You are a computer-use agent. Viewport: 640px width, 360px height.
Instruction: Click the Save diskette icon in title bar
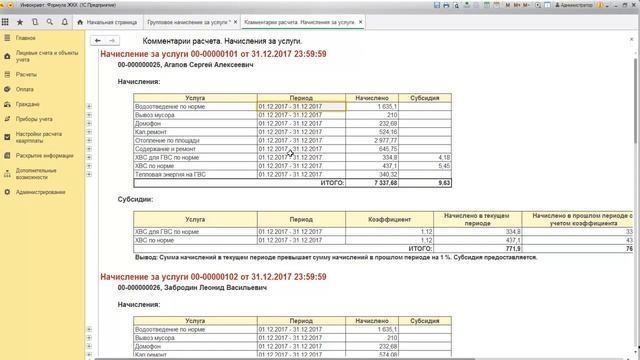point(437,5)
